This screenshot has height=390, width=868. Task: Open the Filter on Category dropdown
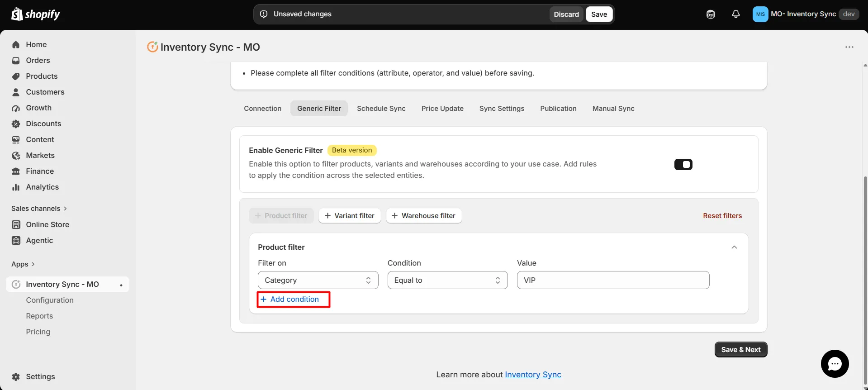click(318, 280)
